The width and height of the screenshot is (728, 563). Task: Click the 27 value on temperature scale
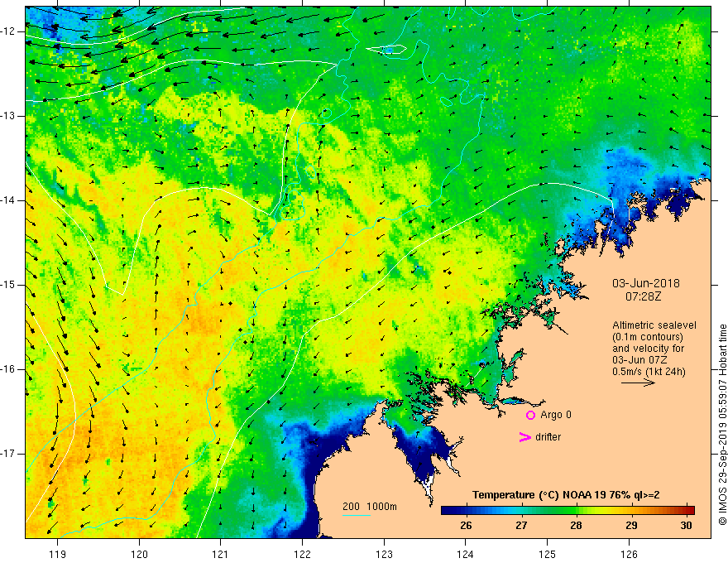(x=521, y=526)
